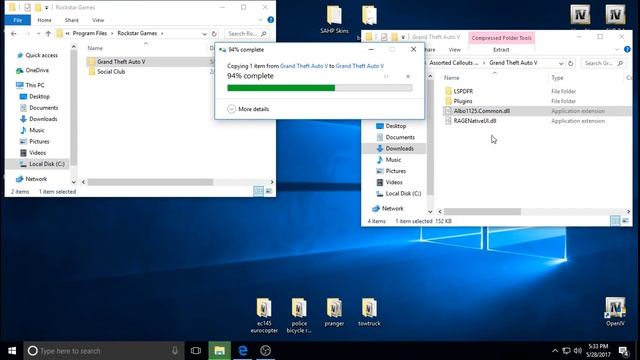This screenshot has height=360, width=640.
Task: Click the volume icon in system tray
Action: (578, 351)
